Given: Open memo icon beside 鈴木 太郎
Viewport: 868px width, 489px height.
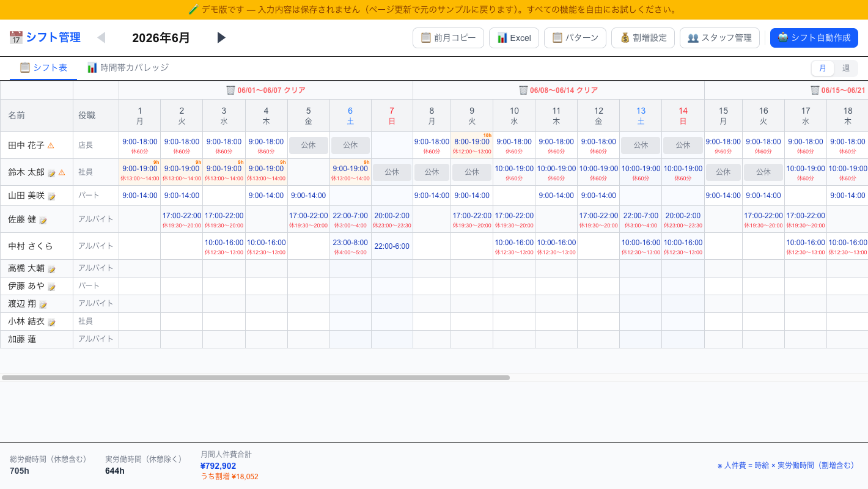Looking at the screenshot, I should coord(51,173).
